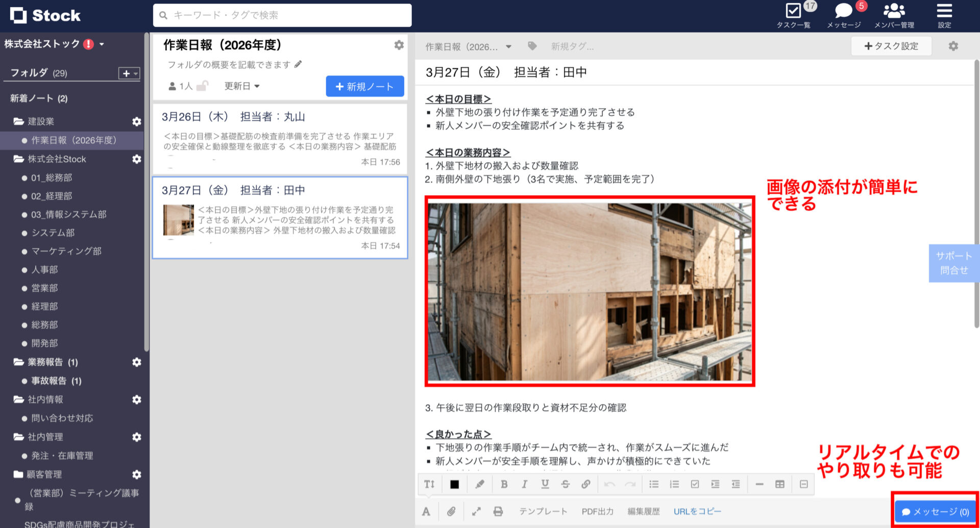980x528 pixels.
Task: Toggle italic formatting
Action: [x=525, y=484]
